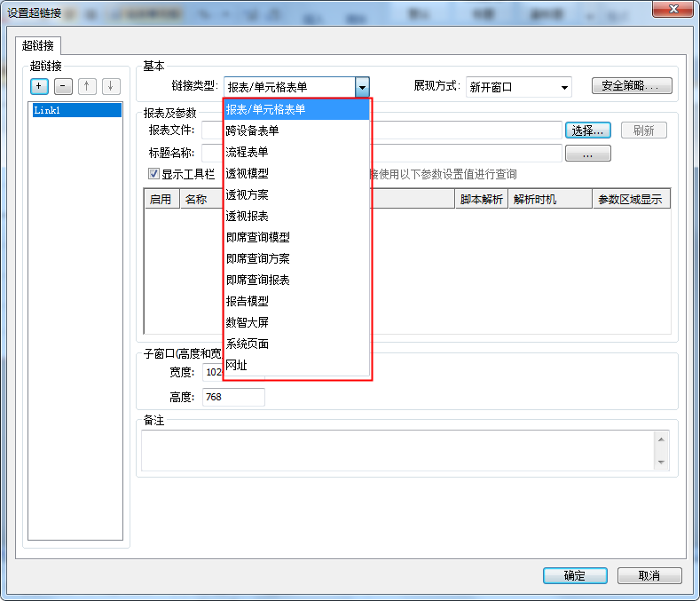This screenshot has height=601, width=700.
Task: Click the 高度 input field
Action: point(233,398)
